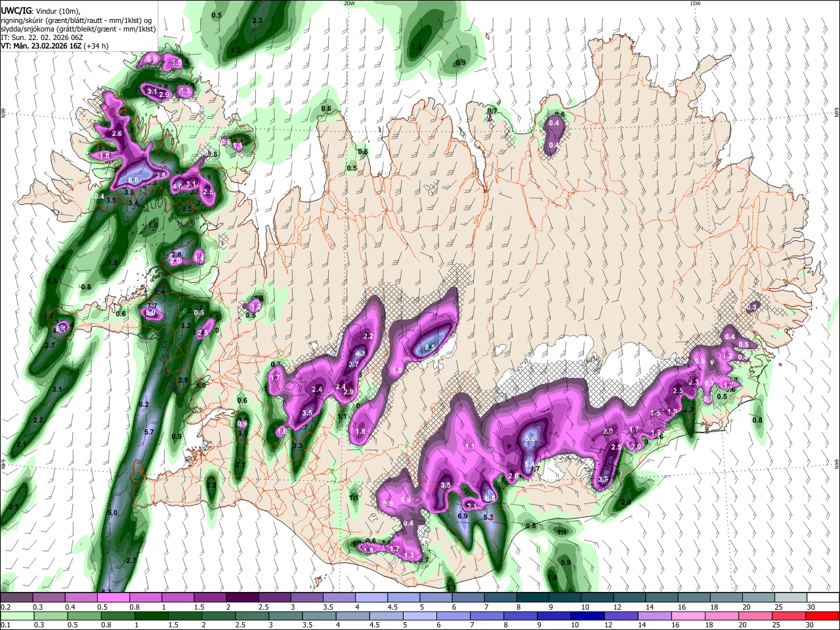Click the '8.5' precipitation value in central Iceland
Image resolution: width=840 pixels, height=630 pixels.
tap(430, 347)
